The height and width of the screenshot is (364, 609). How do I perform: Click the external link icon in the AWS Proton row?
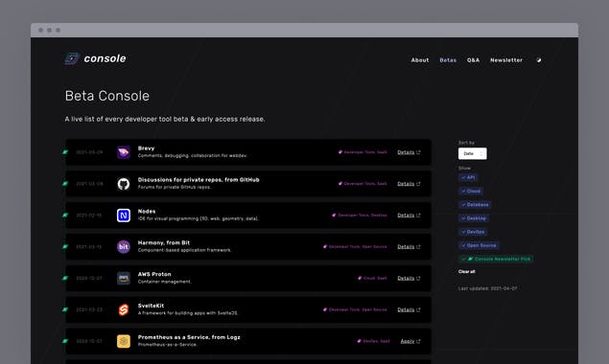click(x=418, y=278)
